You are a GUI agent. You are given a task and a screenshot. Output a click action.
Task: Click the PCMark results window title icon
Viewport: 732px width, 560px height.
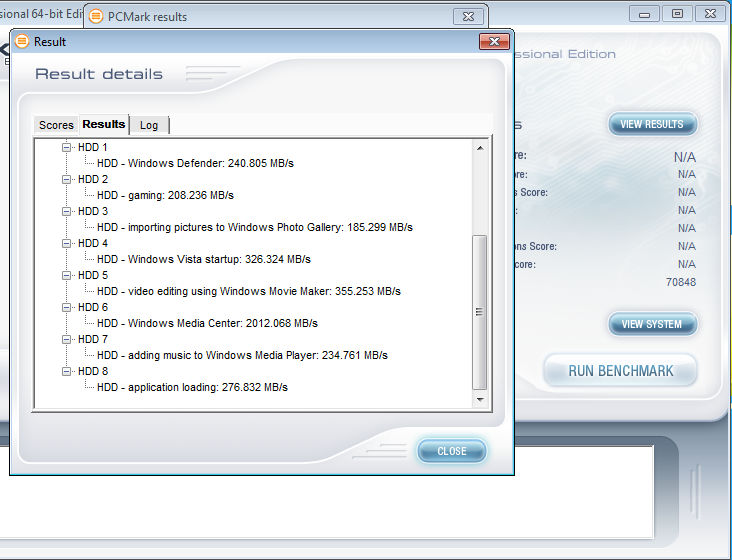tap(96, 16)
